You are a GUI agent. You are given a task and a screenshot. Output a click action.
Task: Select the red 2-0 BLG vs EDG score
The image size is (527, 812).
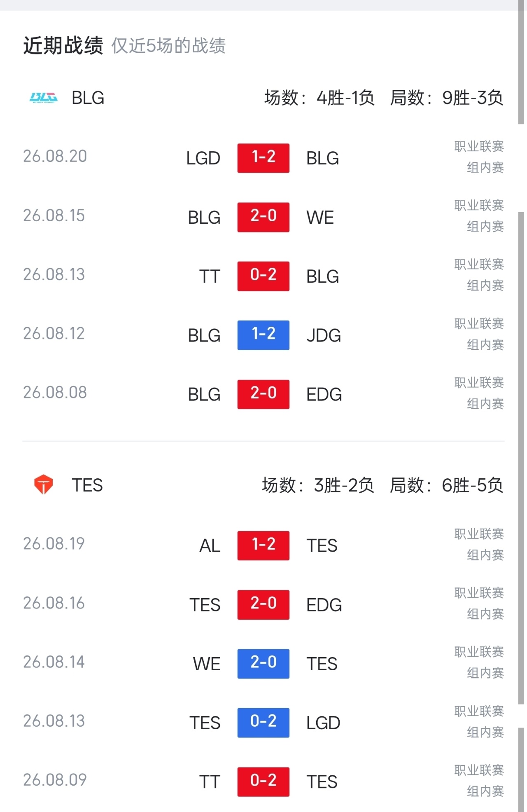click(263, 394)
